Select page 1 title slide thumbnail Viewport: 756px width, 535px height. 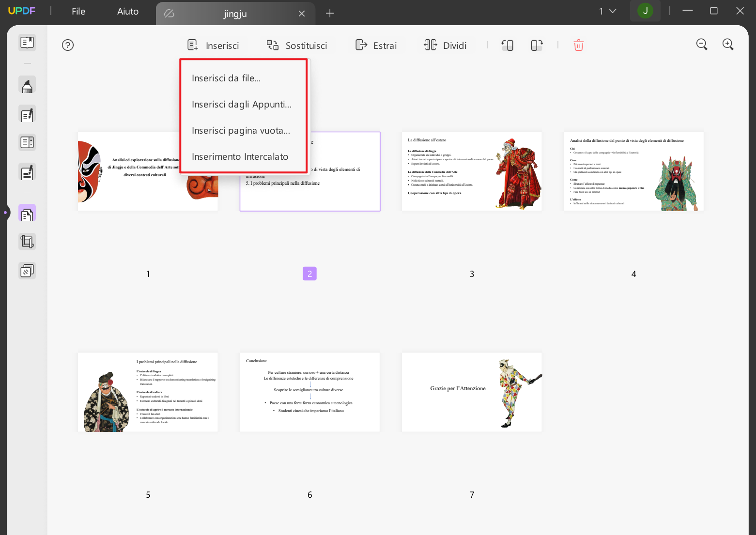148,171
